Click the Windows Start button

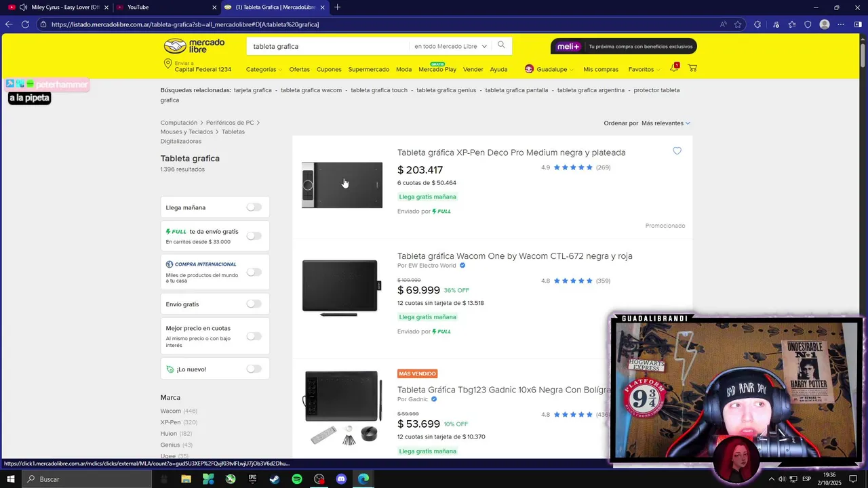[11, 479]
